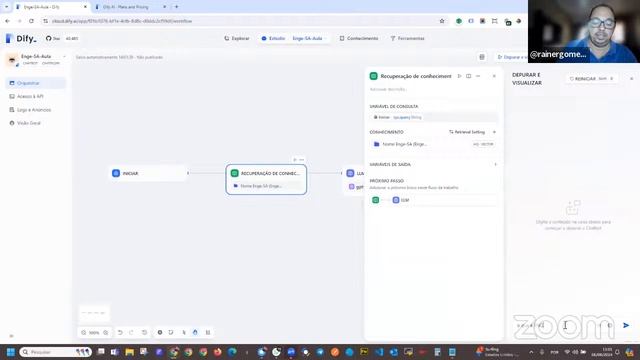
Task: Send the chat message
Action: (626, 325)
